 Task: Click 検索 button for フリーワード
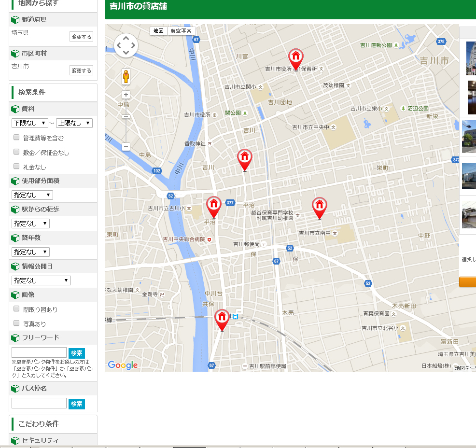76,353
